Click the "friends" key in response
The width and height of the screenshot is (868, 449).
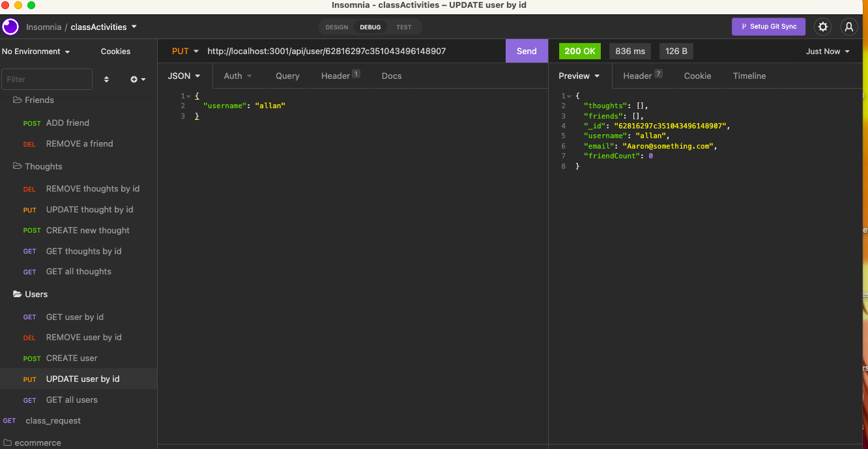pos(603,116)
